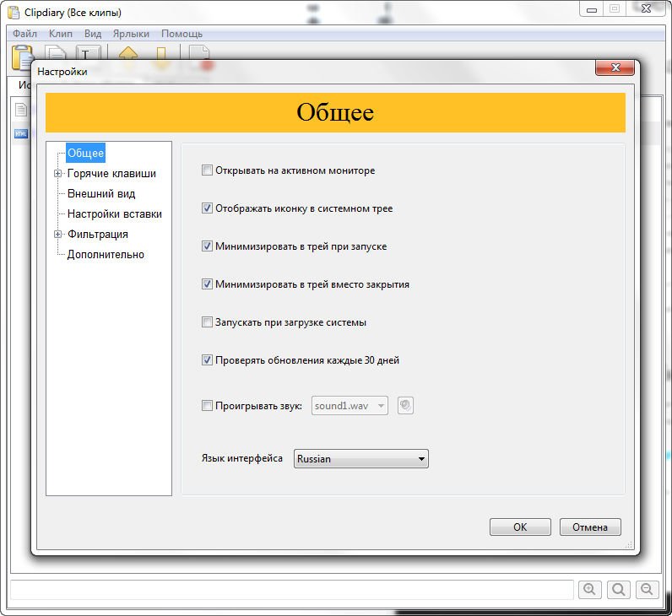Image resolution: width=672 pixels, height=616 pixels.
Task: Enable 'Открывать на активном мониторе' checkbox
Action: click(208, 170)
